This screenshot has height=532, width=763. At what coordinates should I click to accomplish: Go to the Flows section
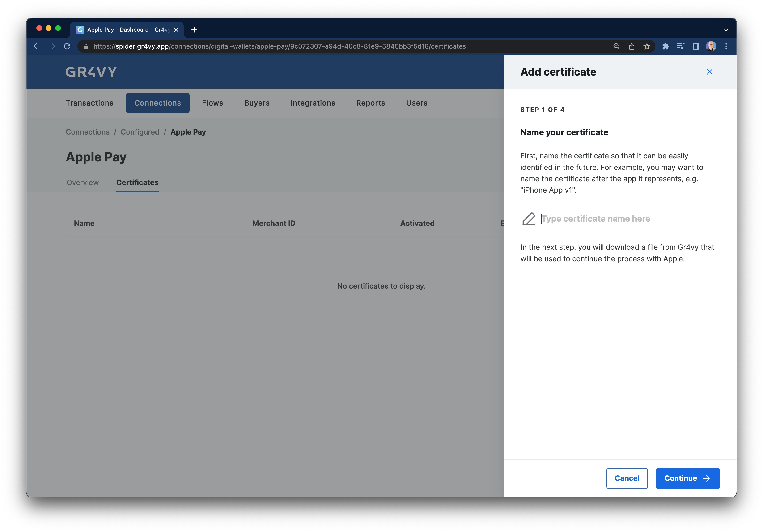(x=212, y=103)
